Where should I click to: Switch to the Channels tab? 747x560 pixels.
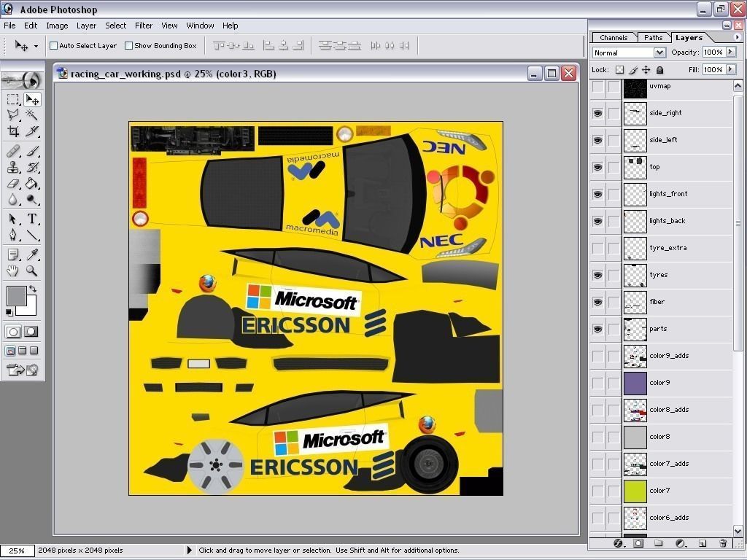(x=613, y=38)
